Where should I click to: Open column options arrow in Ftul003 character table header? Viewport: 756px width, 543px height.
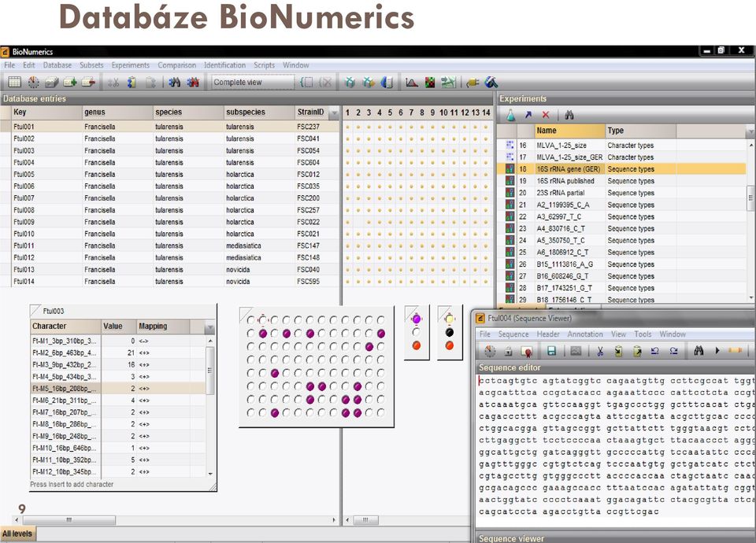click(x=209, y=327)
